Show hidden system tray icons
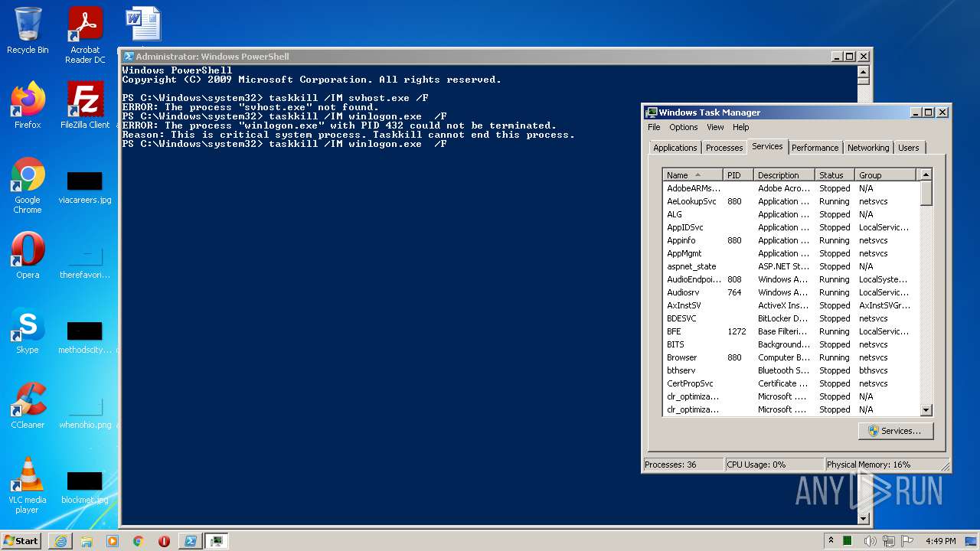This screenshot has height=551, width=980. coord(831,540)
